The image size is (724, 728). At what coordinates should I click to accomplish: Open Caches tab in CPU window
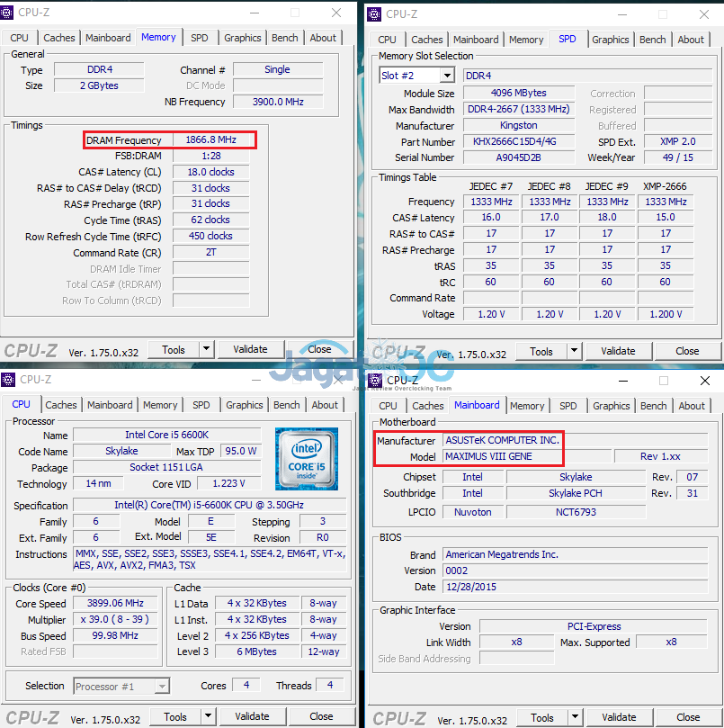click(61, 405)
